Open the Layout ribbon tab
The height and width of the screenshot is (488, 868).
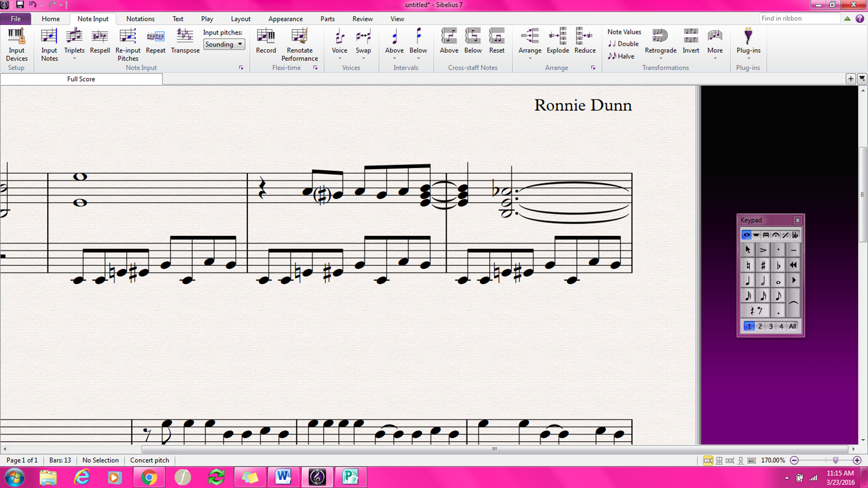point(240,19)
